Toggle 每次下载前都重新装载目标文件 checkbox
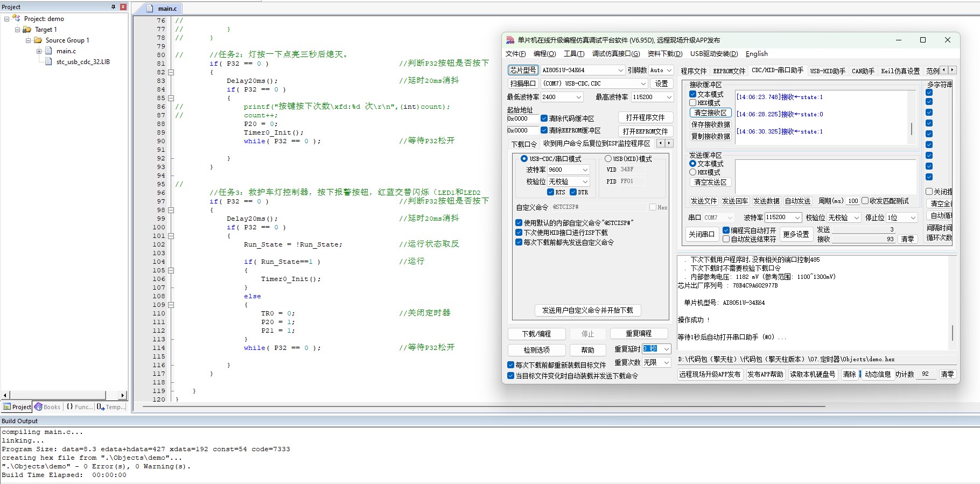980x484 pixels. [510, 365]
